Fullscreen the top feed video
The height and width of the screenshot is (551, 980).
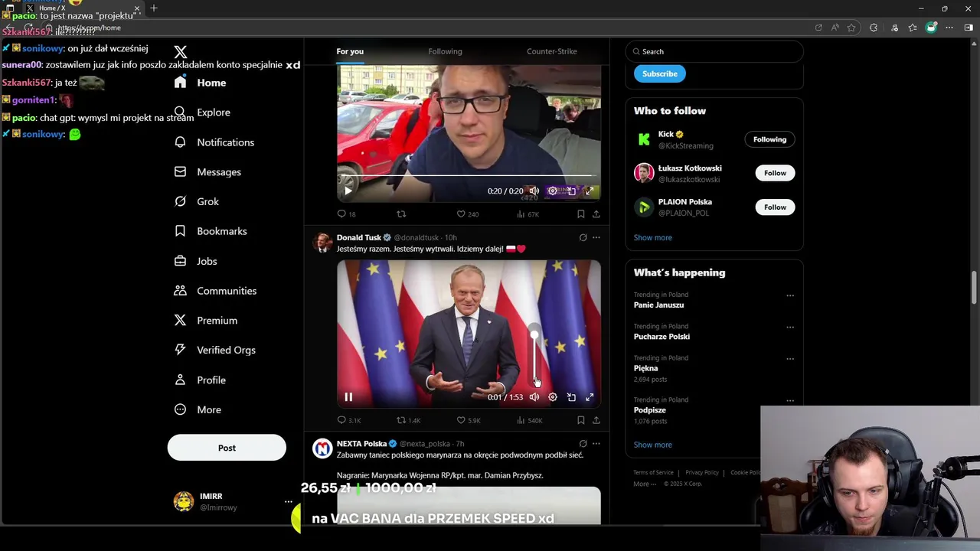(x=590, y=191)
